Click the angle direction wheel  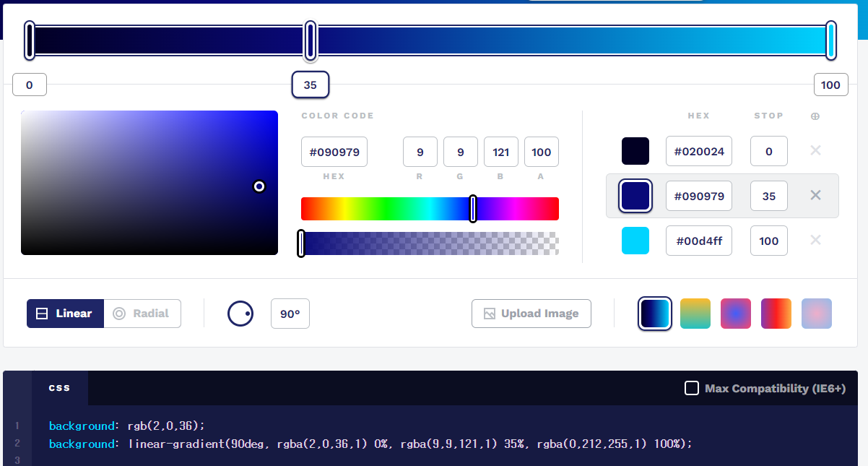click(x=240, y=314)
